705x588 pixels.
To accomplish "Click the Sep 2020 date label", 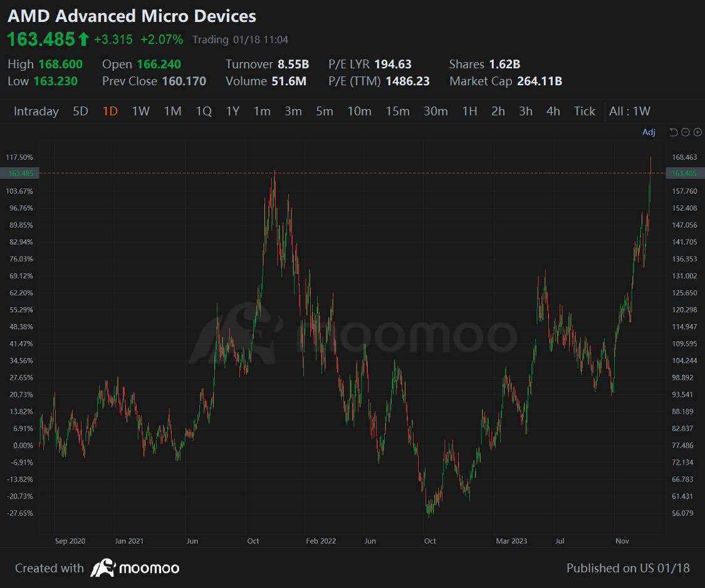I will click(x=70, y=541).
